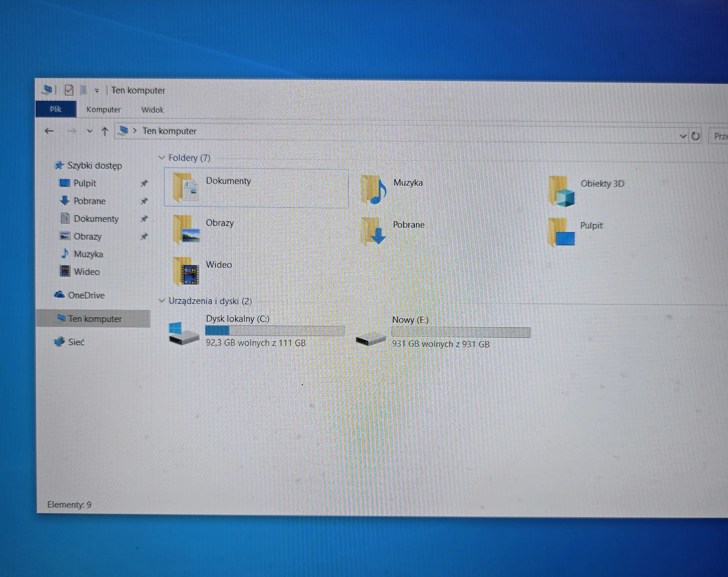Click '931 GB wolnych z 931 GB' text

pyautogui.click(x=441, y=344)
